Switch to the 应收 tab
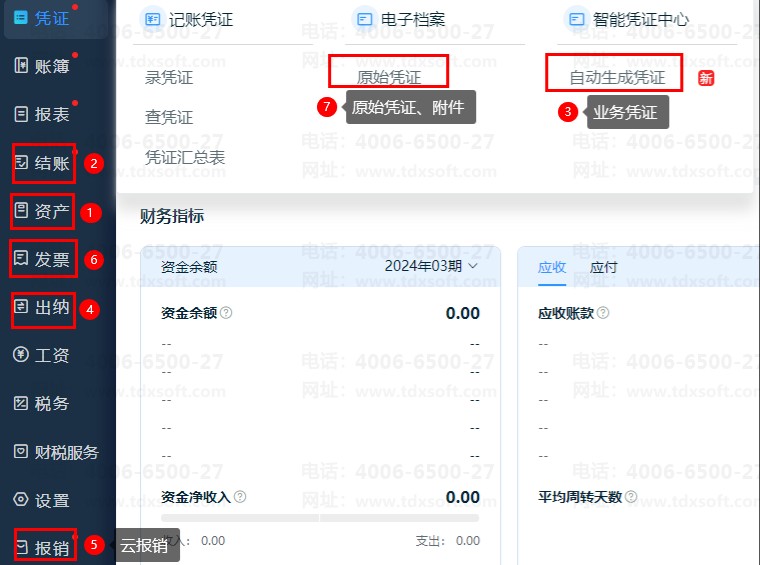Viewport: 760px width, 565px height. [552, 267]
